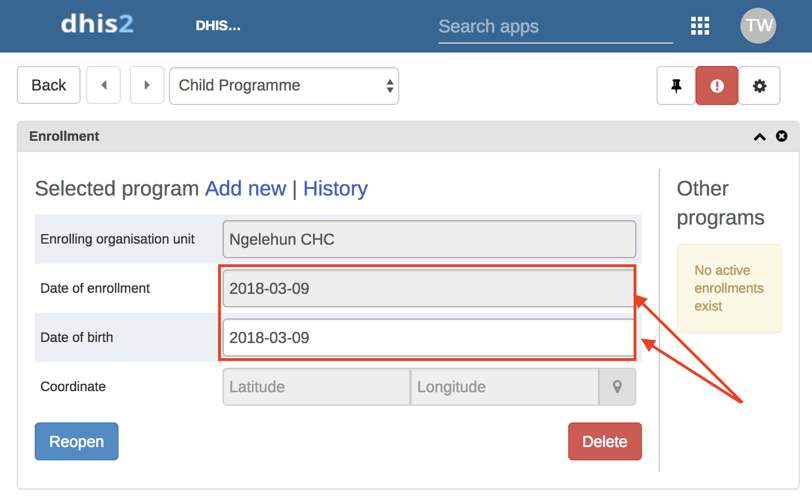Click the red exclamation alert icon
This screenshot has height=504, width=812.
coord(717,85)
